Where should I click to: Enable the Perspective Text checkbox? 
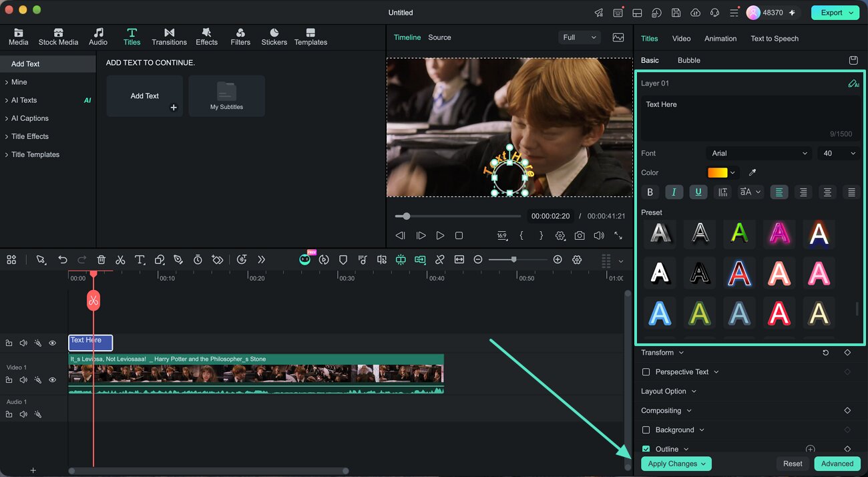(646, 372)
